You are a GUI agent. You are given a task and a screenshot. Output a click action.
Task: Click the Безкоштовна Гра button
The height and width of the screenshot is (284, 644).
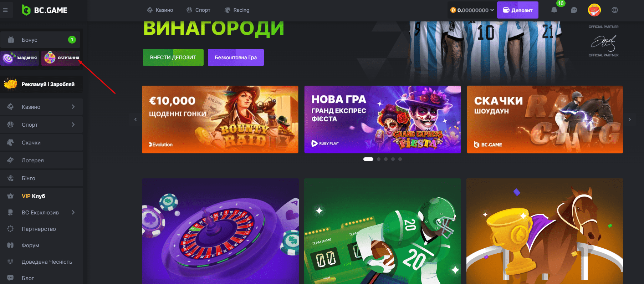click(x=236, y=57)
